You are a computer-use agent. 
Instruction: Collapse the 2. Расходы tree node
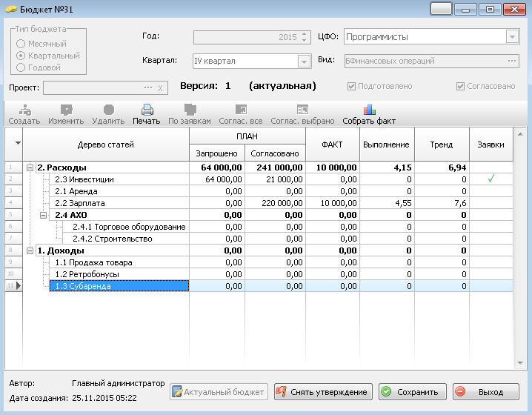30,167
